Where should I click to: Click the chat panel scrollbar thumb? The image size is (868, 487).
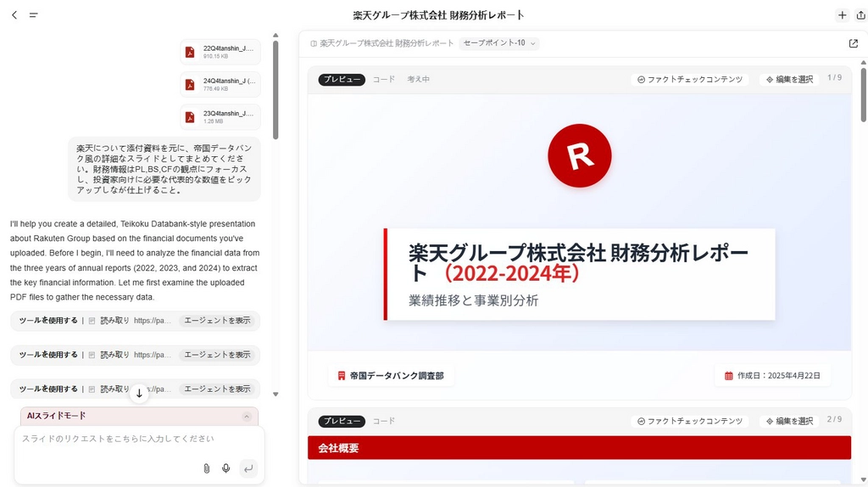(x=275, y=90)
